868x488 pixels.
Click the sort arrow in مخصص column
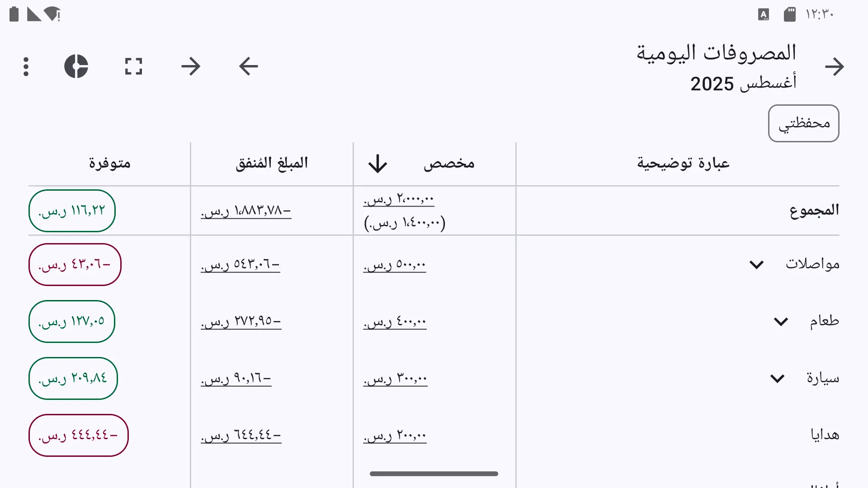pos(377,164)
